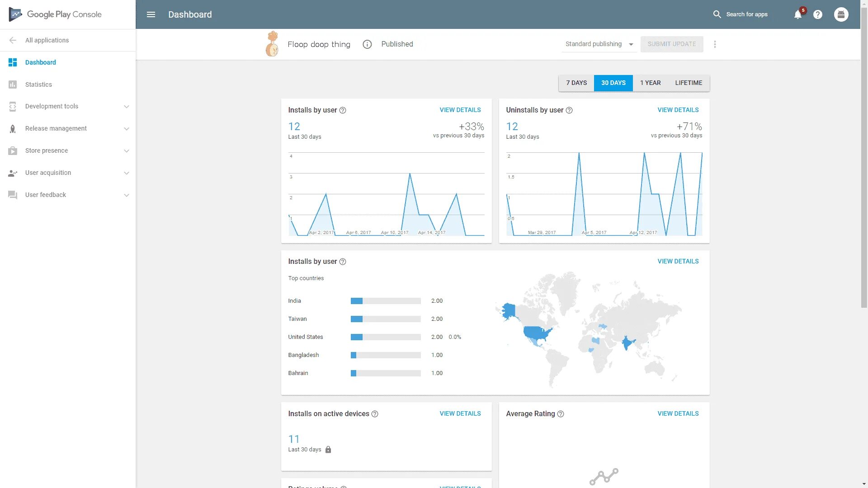This screenshot has height=488, width=868.
Task: Select the LIFETIME time range tab
Action: (689, 82)
